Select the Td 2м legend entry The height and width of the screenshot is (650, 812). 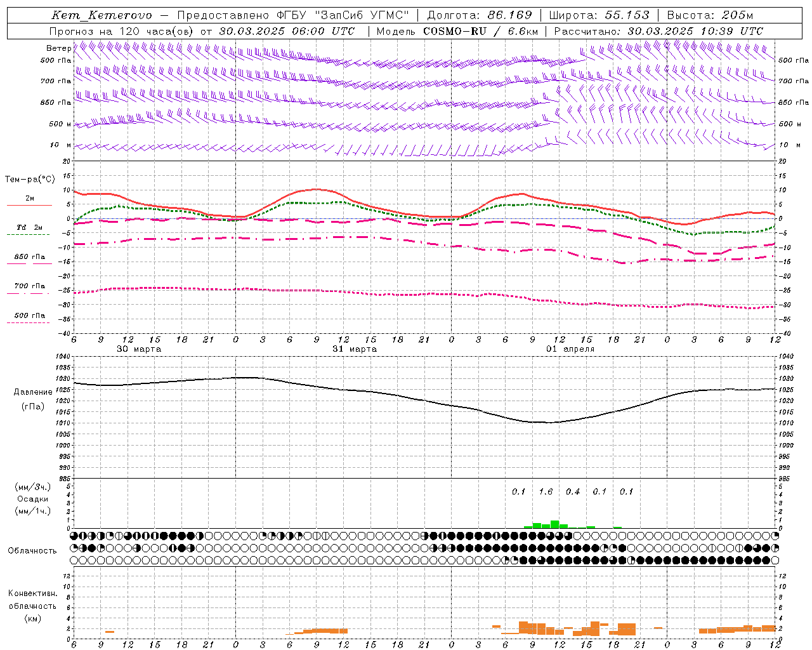[30, 227]
